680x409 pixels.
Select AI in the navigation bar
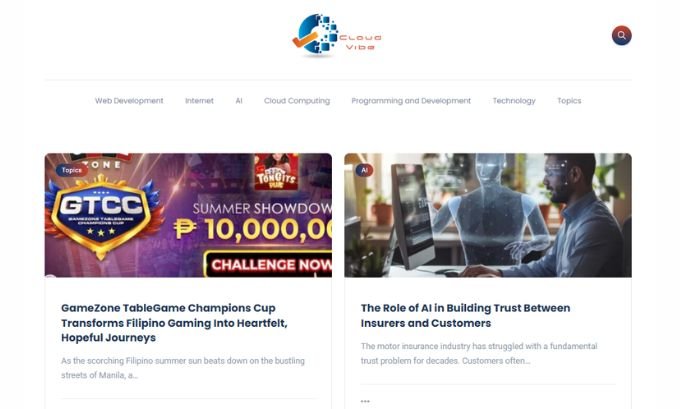point(239,101)
